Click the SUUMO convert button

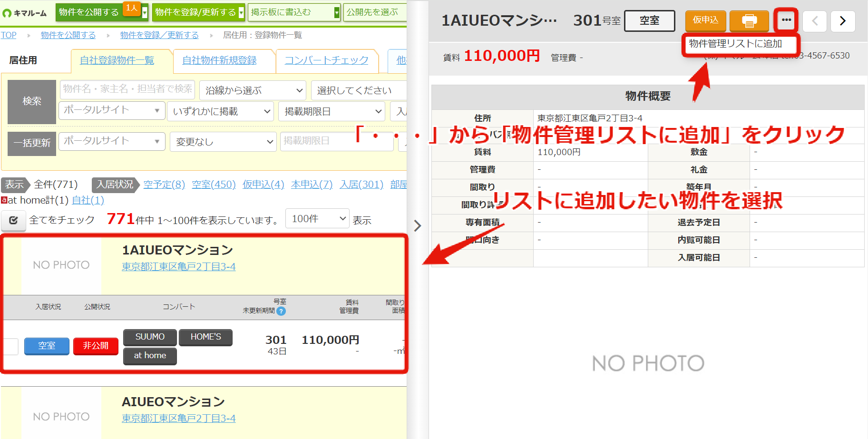point(150,337)
